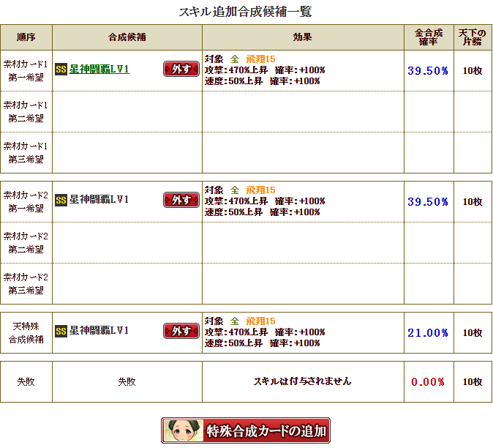Click 飛翔15 label in 素材カード1 effect
Screen dimensions: 493x448
coord(260,59)
